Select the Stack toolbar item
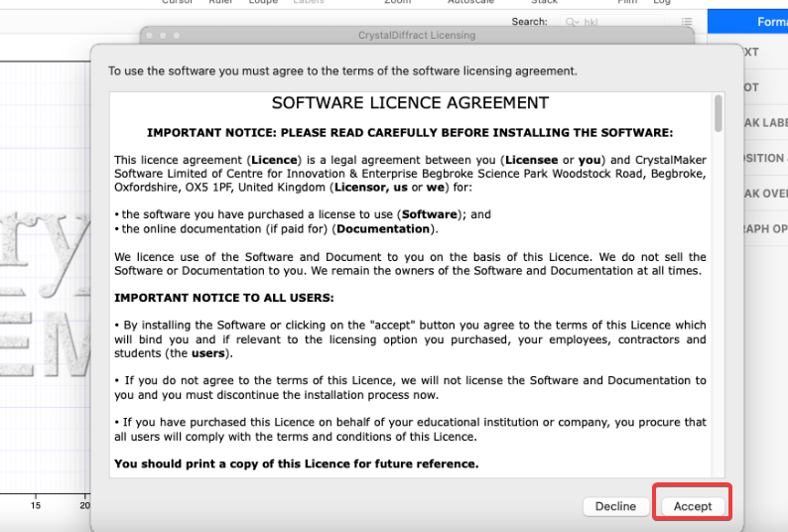 (x=544, y=2)
